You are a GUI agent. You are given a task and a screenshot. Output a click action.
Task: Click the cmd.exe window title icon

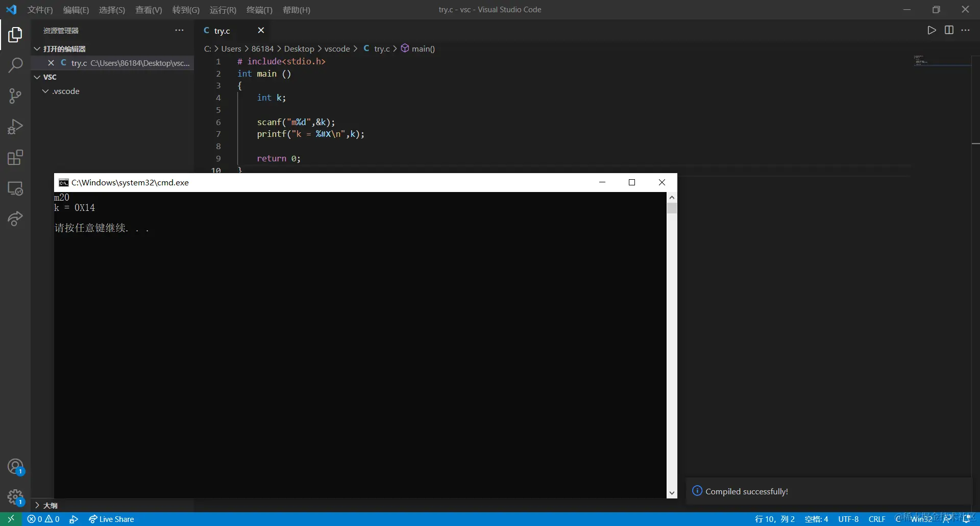click(x=64, y=183)
